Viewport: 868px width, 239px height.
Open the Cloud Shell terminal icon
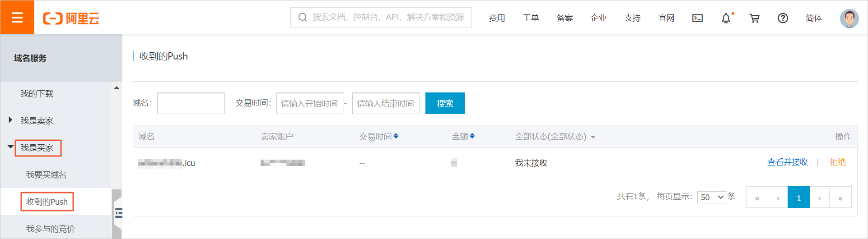pos(697,18)
